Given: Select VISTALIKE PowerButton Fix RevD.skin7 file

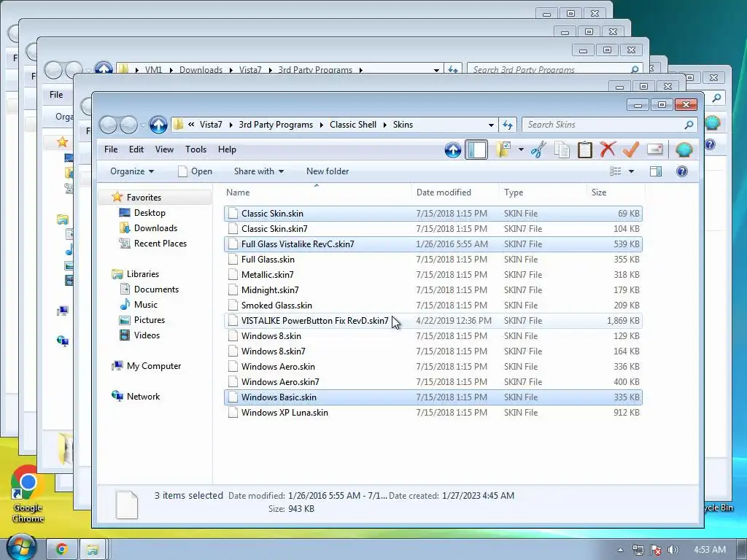Looking at the screenshot, I should 433,321.
